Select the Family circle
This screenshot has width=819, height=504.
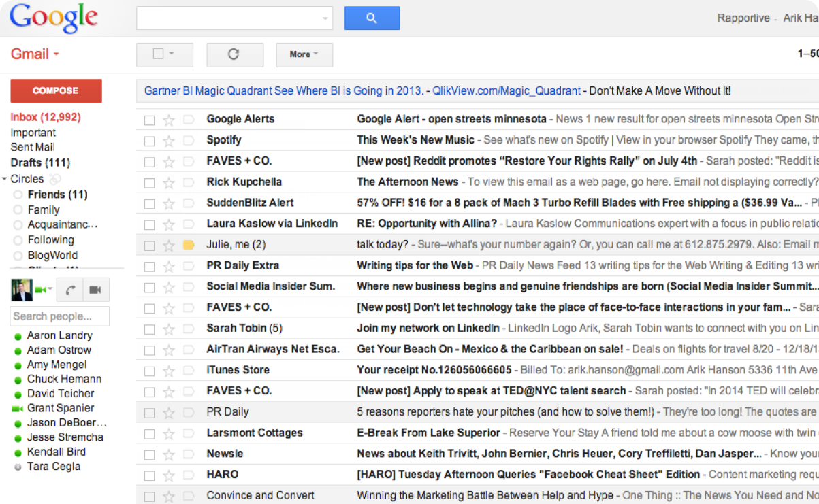(x=44, y=209)
